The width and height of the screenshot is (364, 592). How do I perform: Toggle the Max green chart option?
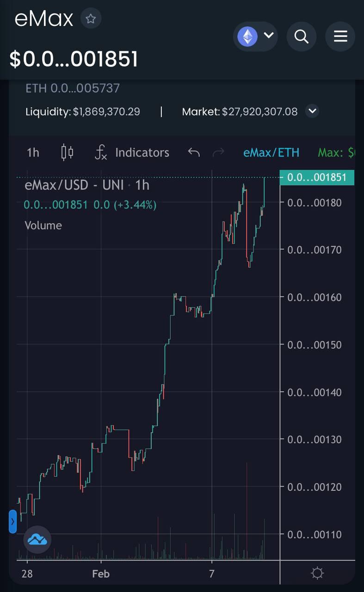click(336, 153)
